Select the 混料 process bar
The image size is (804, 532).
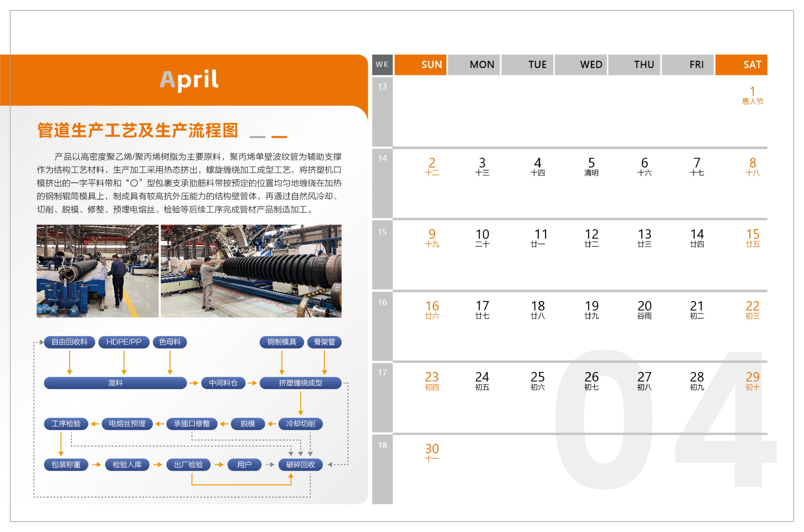(115, 383)
